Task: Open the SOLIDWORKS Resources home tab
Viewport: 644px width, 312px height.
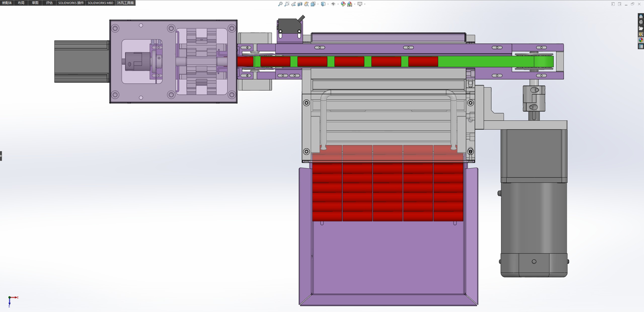Action: (641, 16)
